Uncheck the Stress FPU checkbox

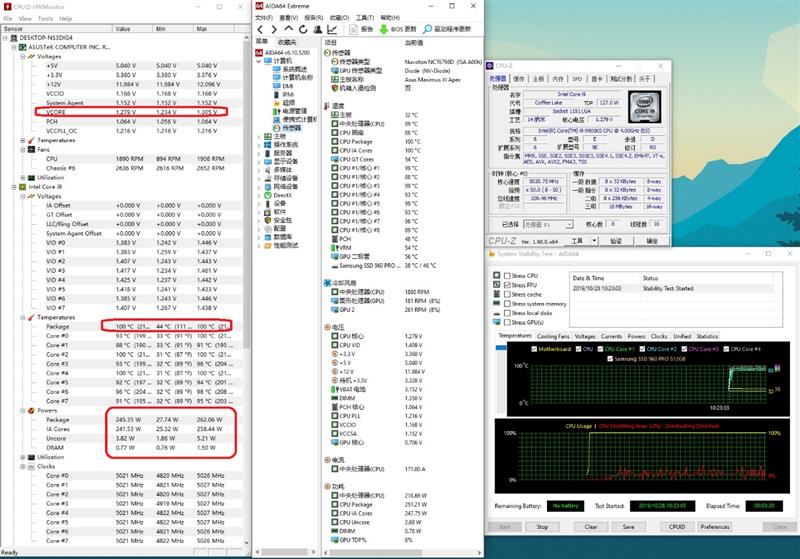click(507, 285)
